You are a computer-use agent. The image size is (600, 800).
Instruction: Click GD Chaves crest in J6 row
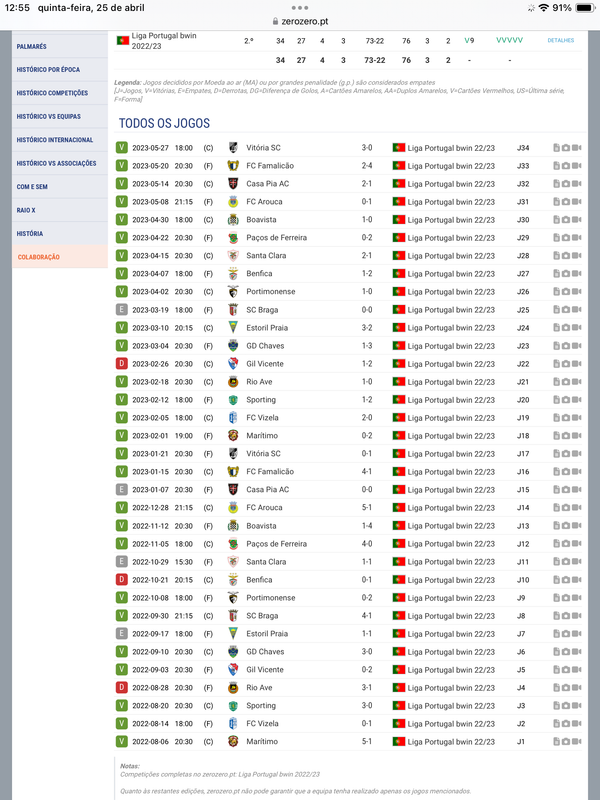click(x=233, y=652)
